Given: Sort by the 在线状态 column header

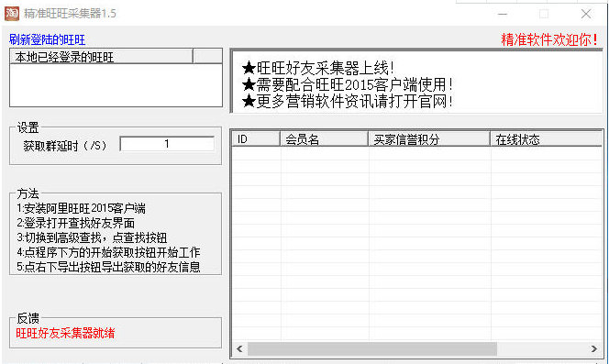Looking at the screenshot, I should [x=546, y=139].
